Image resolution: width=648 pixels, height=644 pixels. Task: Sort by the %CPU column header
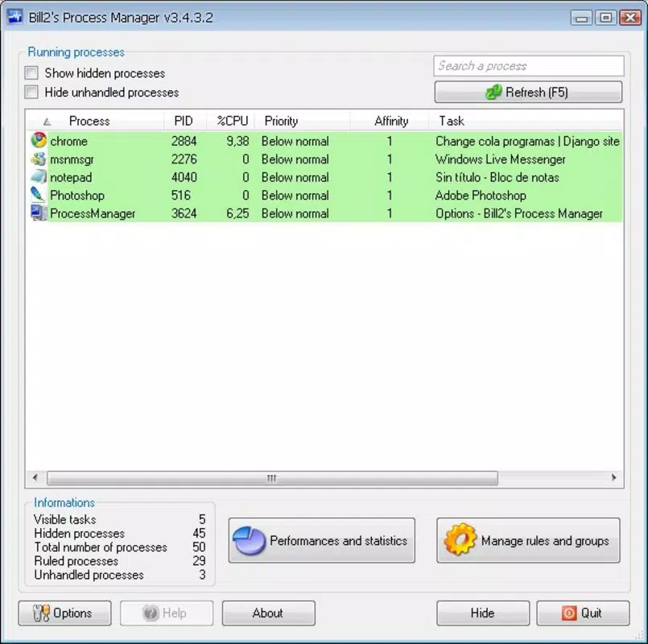231,121
